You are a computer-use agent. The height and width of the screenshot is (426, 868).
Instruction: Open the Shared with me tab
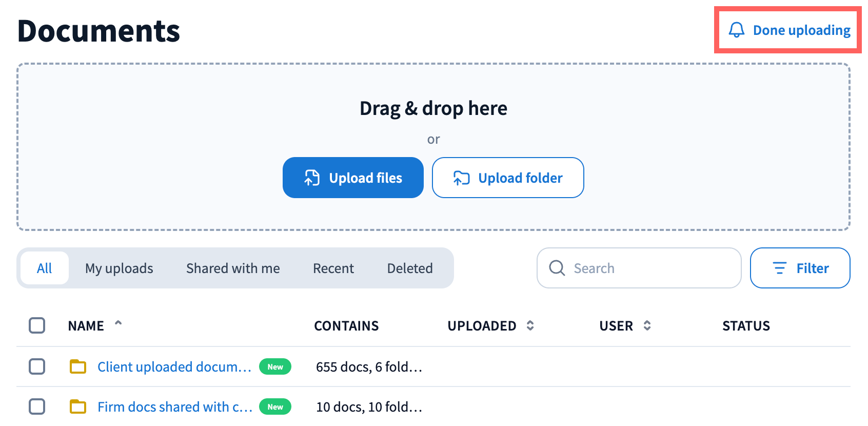(x=233, y=268)
